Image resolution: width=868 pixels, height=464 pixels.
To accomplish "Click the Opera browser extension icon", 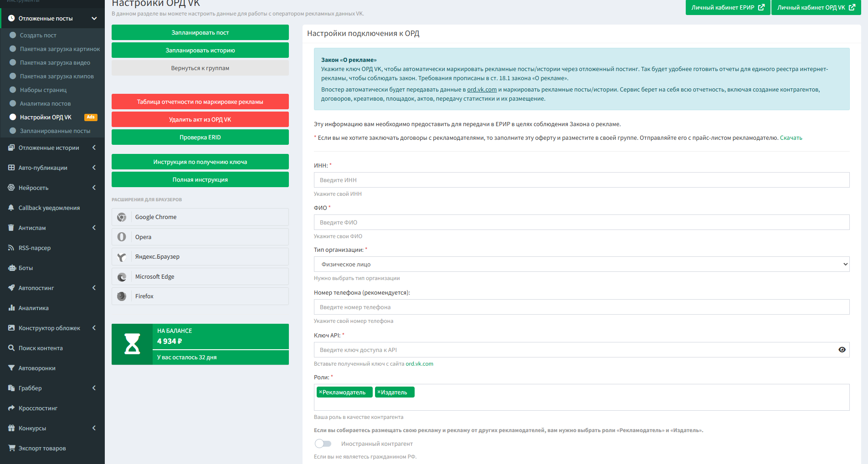I will [122, 237].
